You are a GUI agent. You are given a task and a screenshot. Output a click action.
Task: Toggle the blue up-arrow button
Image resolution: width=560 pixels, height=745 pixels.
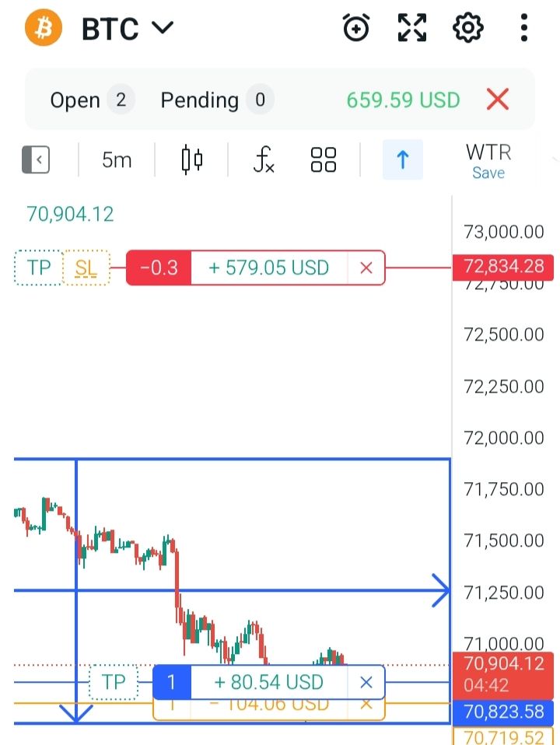coord(402,160)
